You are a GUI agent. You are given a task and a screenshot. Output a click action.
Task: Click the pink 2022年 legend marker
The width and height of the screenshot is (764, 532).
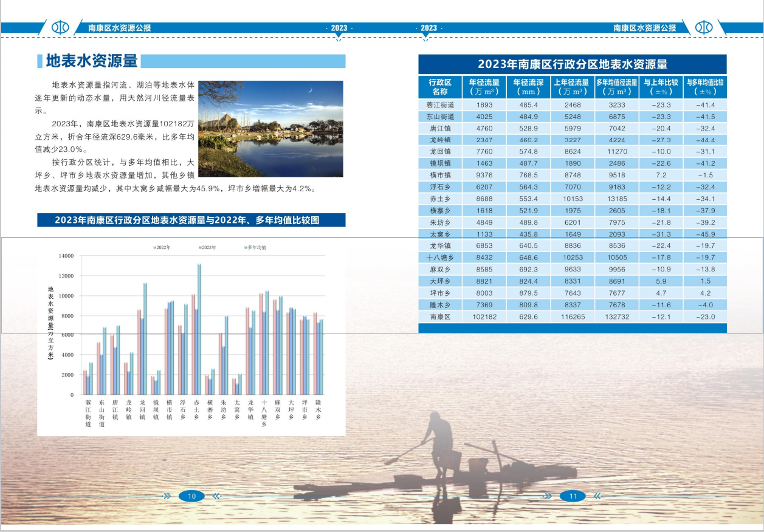click(154, 248)
